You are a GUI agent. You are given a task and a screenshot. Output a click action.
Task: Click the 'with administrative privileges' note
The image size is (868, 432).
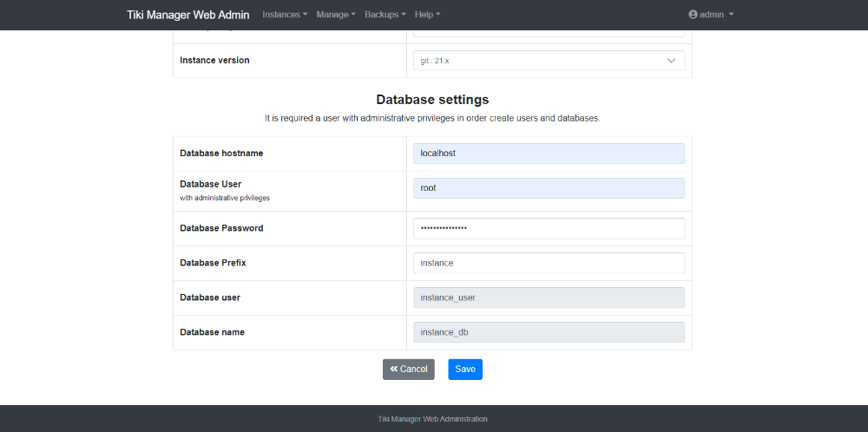(225, 198)
